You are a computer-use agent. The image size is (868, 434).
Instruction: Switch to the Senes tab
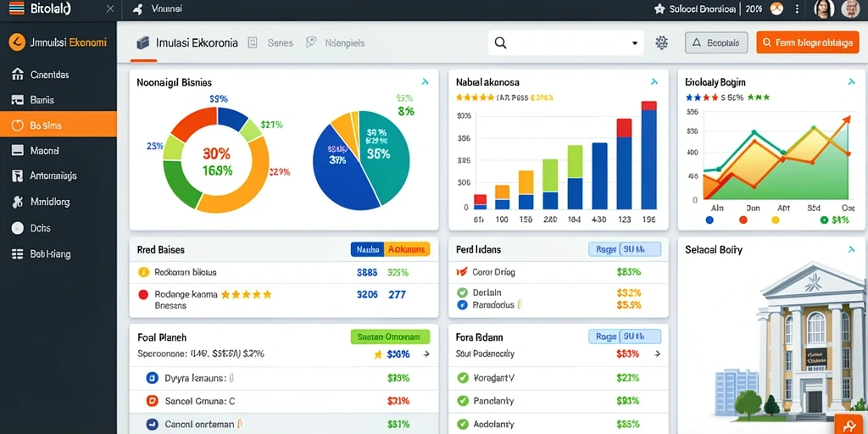(280, 42)
